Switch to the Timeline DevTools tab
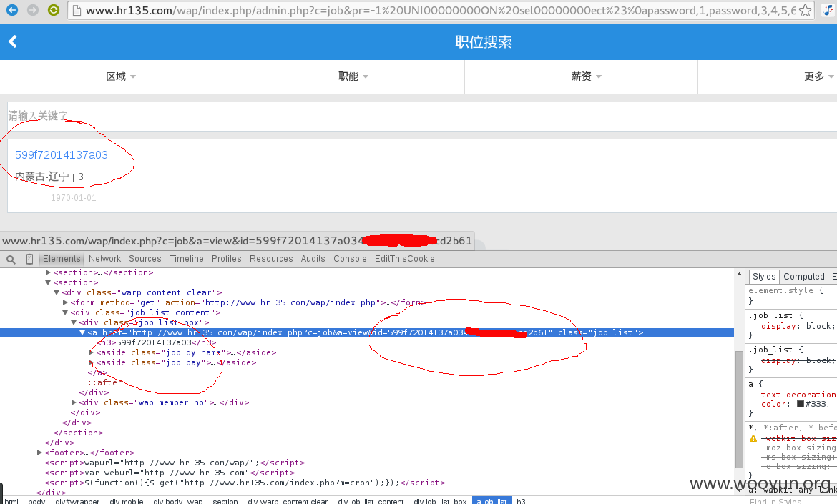Image resolution: width=837 pixels, height=504 pixels. (x=186, y=259)
